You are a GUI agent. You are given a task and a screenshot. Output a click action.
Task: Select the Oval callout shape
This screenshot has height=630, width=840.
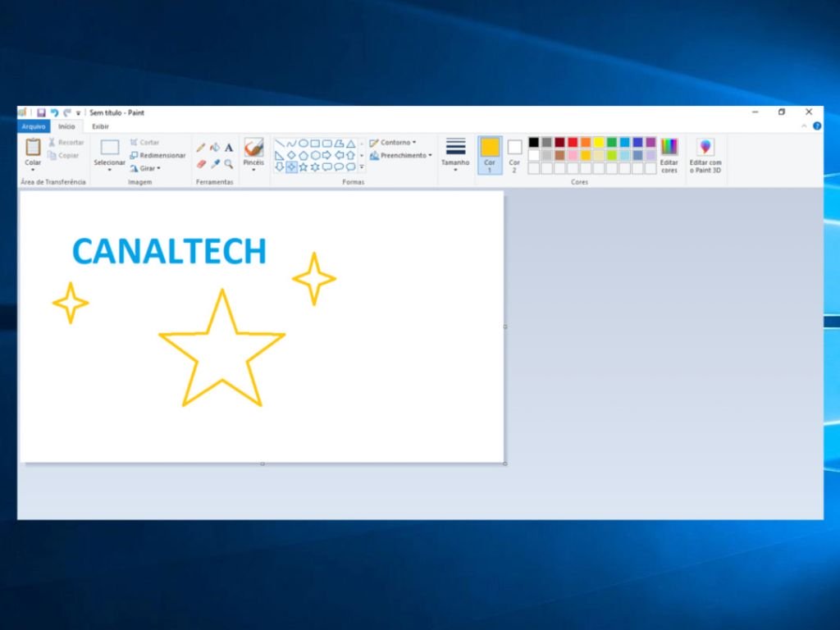tap(339, 167)
